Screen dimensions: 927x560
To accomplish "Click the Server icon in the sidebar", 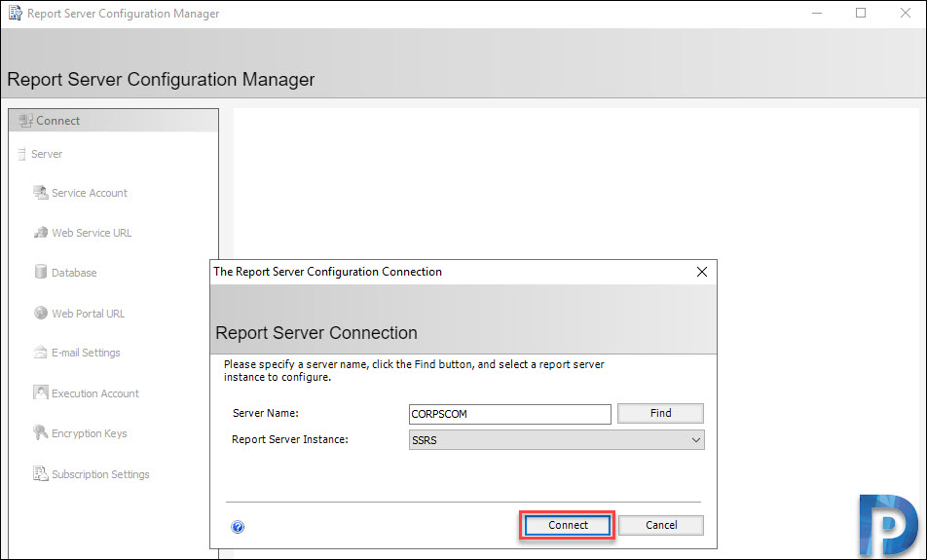I will coord(21,154).
